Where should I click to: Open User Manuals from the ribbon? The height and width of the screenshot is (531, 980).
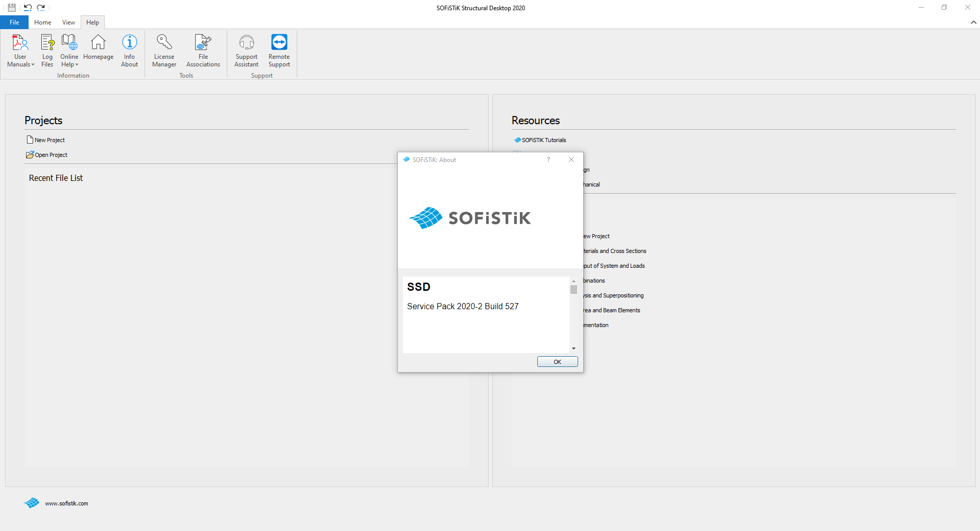pos(20,50)
